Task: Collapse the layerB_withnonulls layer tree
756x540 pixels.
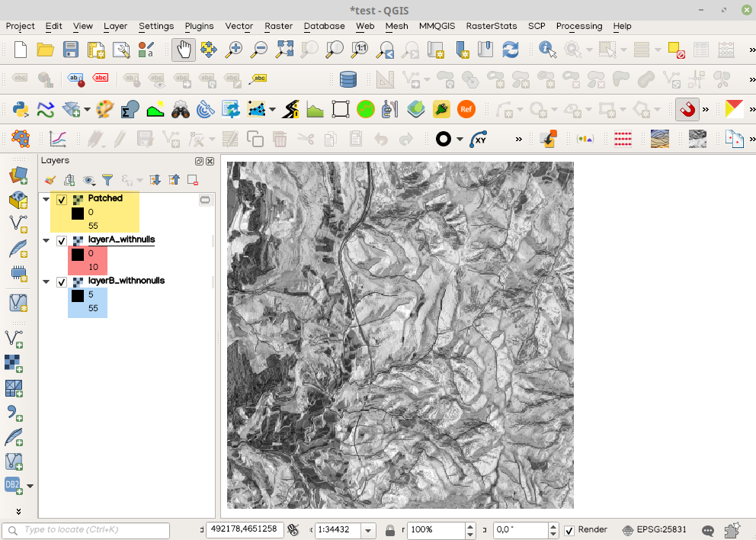Action: pyautogui.click(x=46, y=282)
